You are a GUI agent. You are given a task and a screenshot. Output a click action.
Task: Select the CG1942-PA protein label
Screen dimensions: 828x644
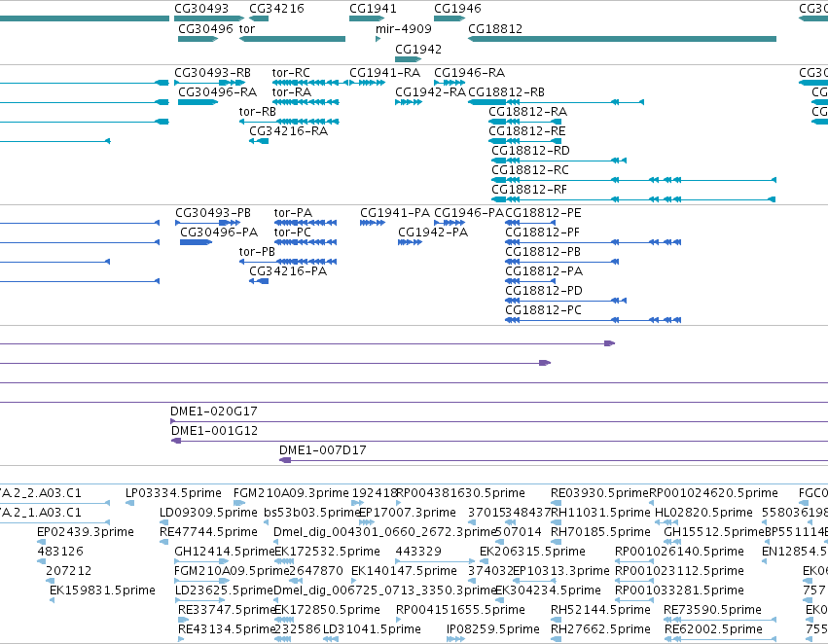coord(433,233)
